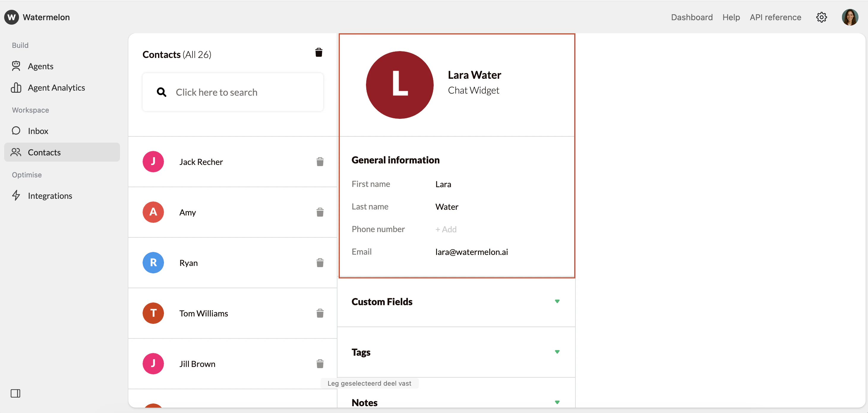Image resolution: width=868 pixels, height=413 pixels.
Task: Click the search magnifier icon
Action: 162,92
